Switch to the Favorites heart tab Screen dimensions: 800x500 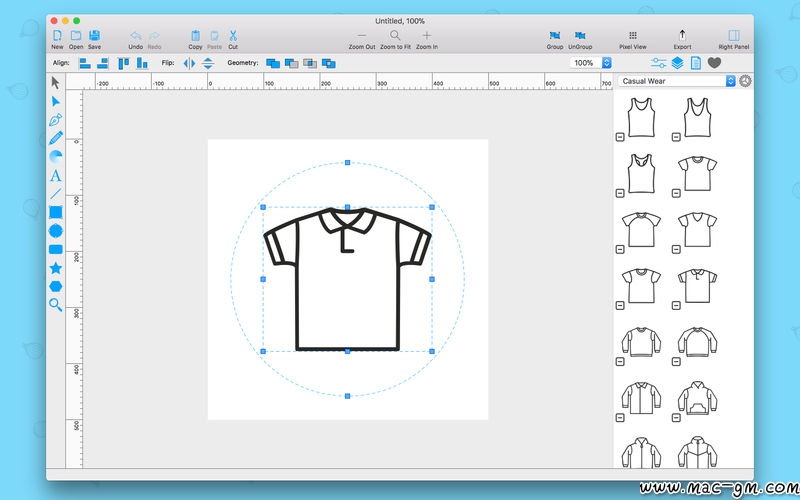(714, 63)
